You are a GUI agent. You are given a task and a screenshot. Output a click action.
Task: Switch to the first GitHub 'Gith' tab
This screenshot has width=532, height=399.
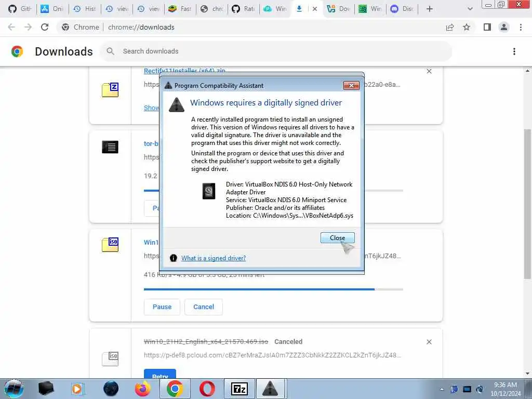(x=20, y=9)
